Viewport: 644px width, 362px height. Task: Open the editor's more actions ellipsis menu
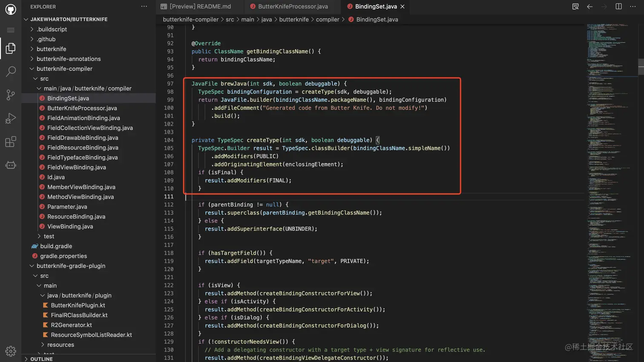(633, 6)
